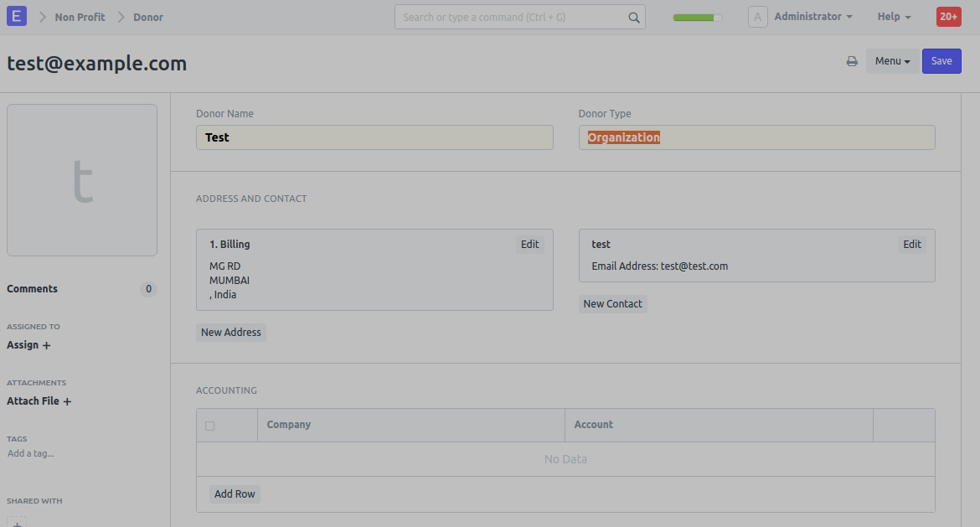Click the New Contact button

tap(612, 304)
